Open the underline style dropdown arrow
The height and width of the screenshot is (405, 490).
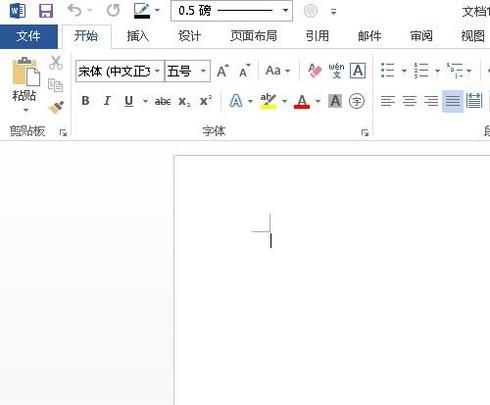tap(145, 101)
